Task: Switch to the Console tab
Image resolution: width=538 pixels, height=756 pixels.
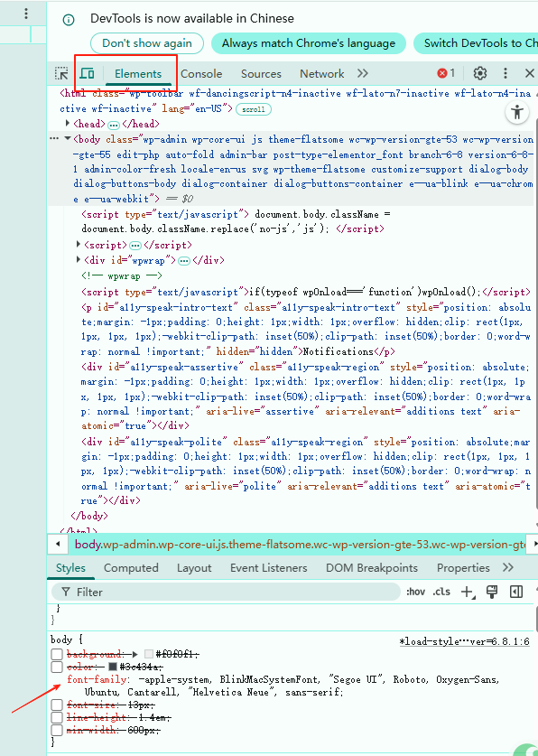Action: pyautogui.click(x=201, y=74)
